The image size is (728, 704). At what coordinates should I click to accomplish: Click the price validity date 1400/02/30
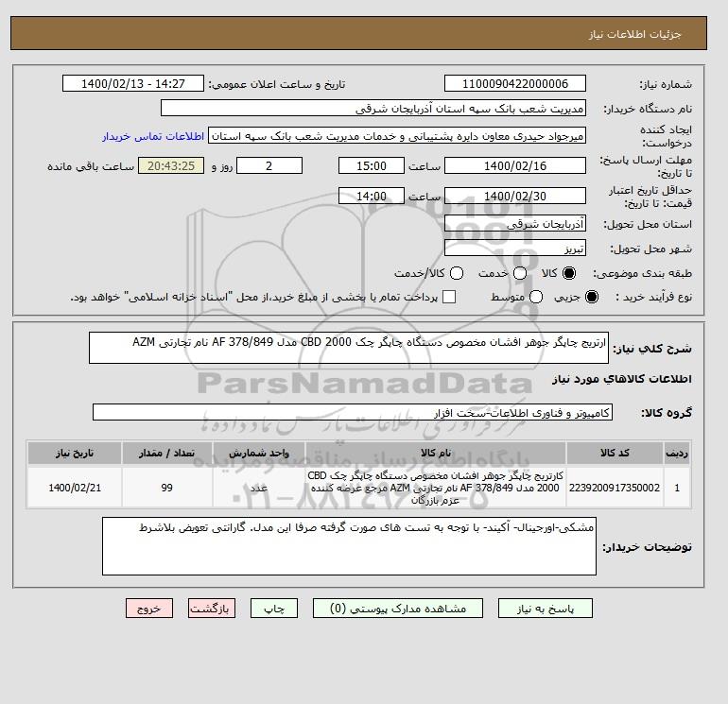[515, 196]
